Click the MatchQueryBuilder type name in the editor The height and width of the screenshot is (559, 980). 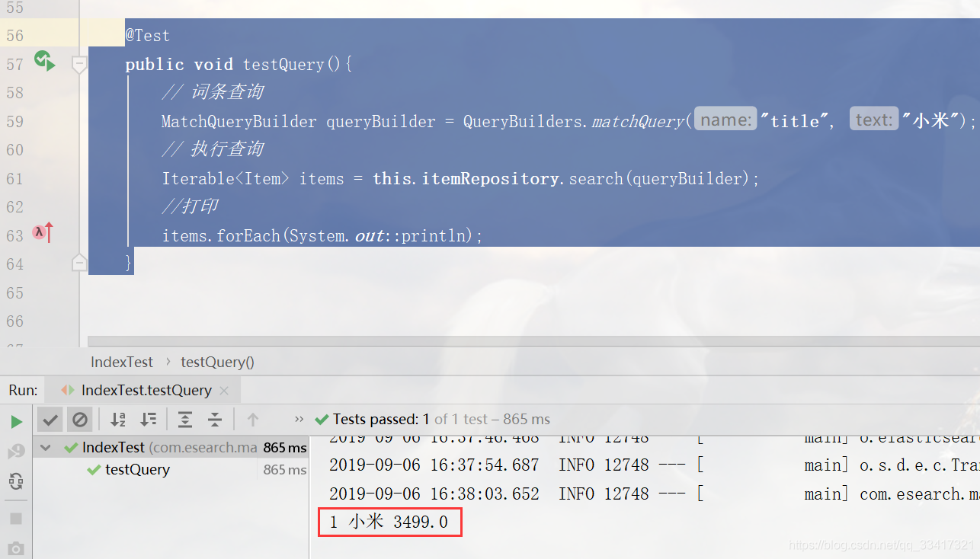tap(239, 122)
